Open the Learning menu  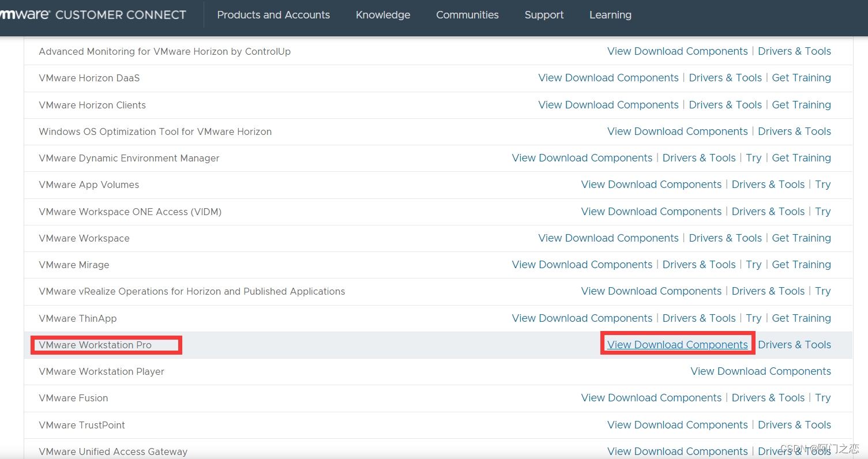610,15
